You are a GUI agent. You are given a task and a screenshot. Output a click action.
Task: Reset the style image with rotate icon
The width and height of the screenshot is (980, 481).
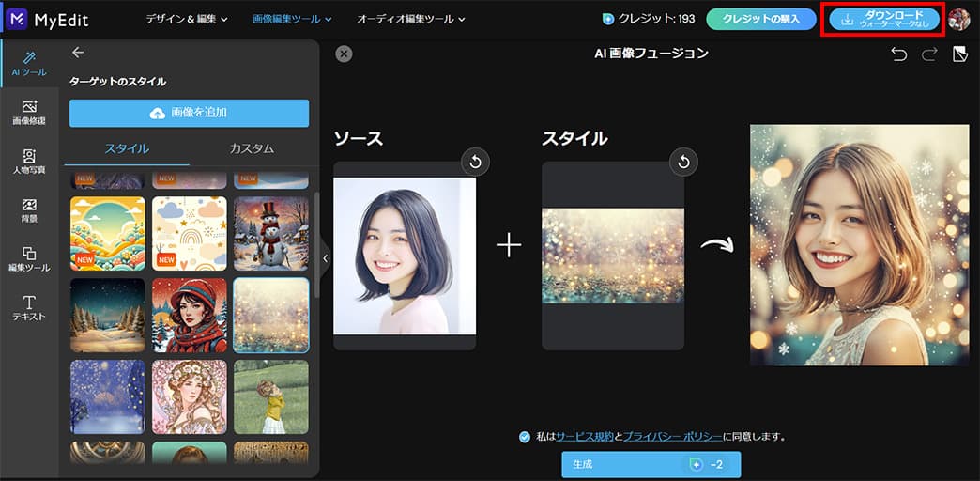(683, 163)
